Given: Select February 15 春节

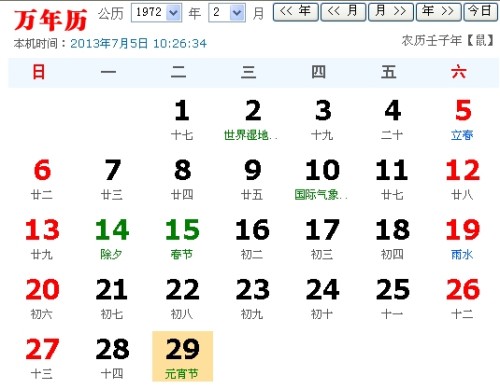Looking at the screenshot, I should pyautogui.click(x=182, y=239).
